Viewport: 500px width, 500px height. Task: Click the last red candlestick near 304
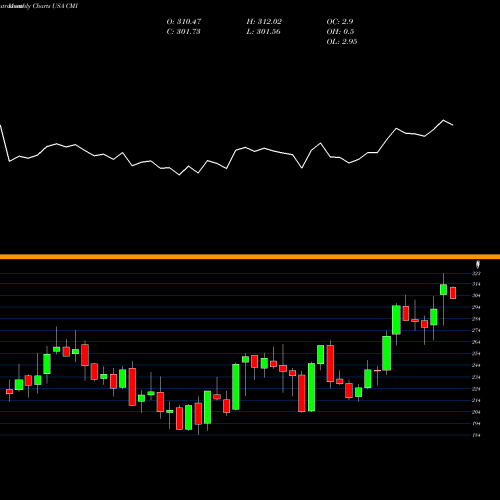tap(453, 293)
